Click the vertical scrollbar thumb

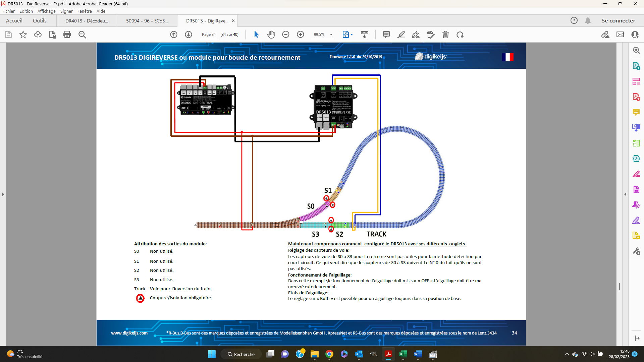(620, 286)
